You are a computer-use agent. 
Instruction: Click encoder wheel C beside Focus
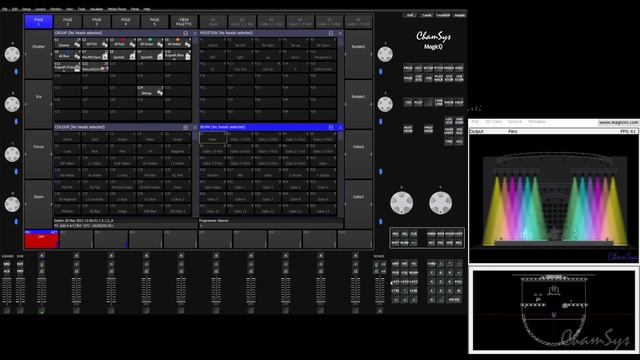click(x=12, y=154)
